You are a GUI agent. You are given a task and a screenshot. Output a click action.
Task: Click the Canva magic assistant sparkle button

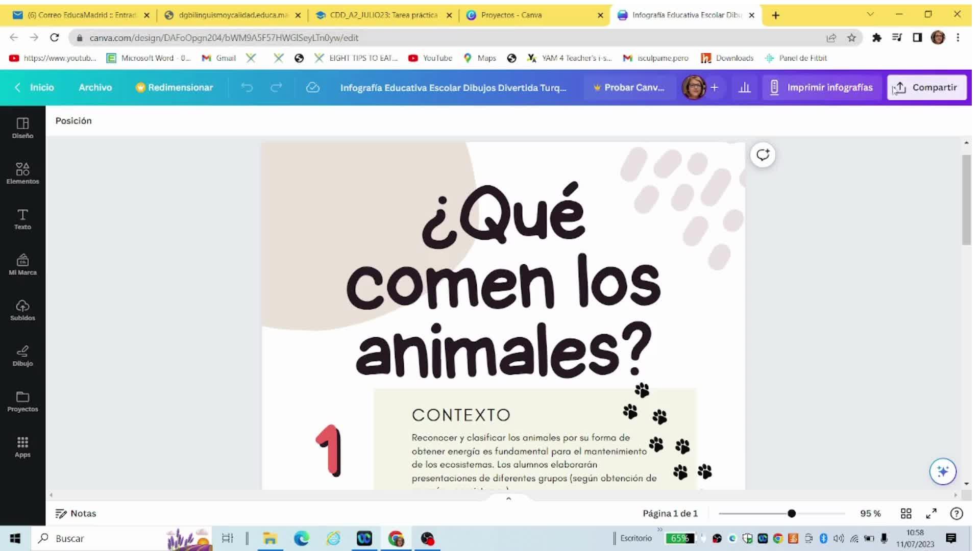click(x=942, y=471)
